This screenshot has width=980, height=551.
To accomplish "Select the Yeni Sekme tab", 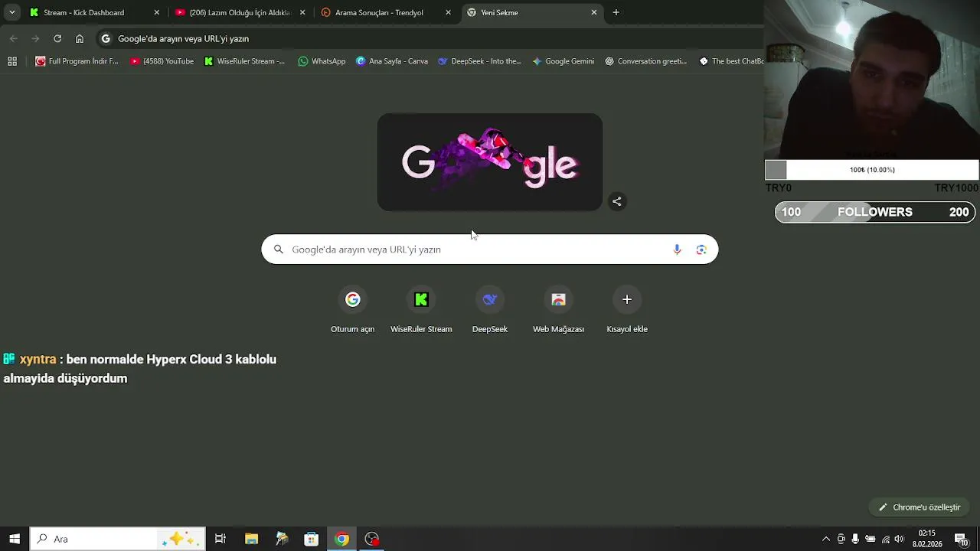I will [532, 12].
